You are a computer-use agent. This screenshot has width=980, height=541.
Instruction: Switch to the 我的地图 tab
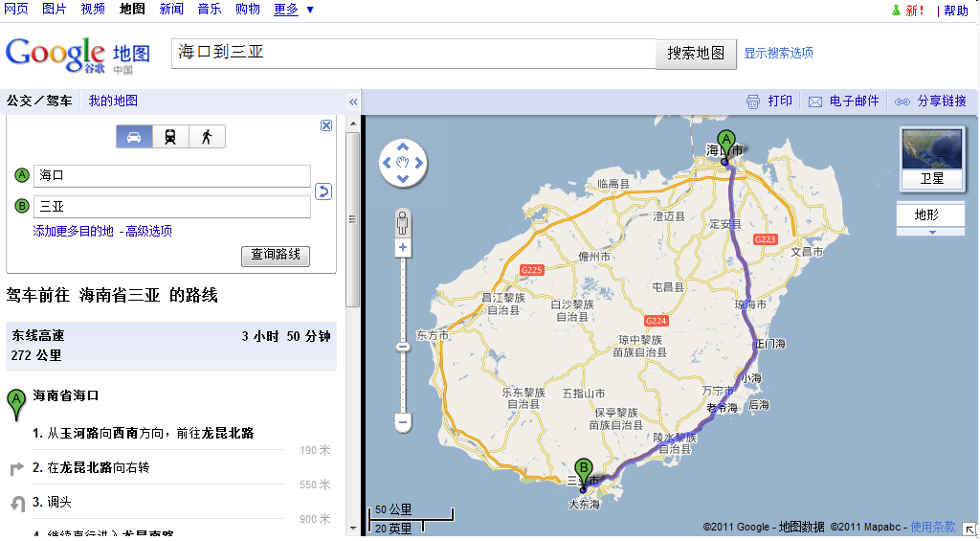click(113, 101)
